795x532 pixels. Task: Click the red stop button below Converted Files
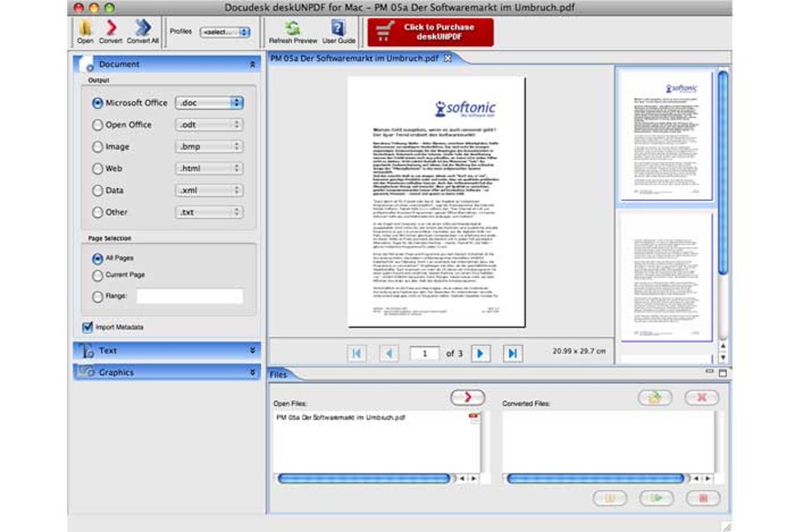[703, 498]
